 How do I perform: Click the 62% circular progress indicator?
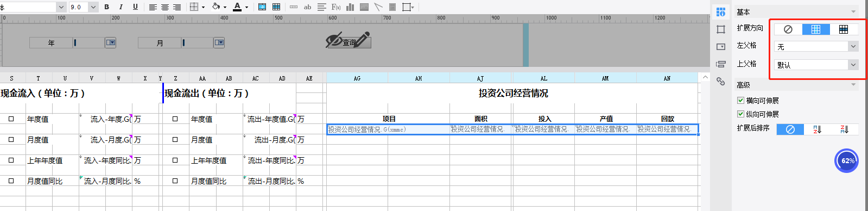coord(847,161)
